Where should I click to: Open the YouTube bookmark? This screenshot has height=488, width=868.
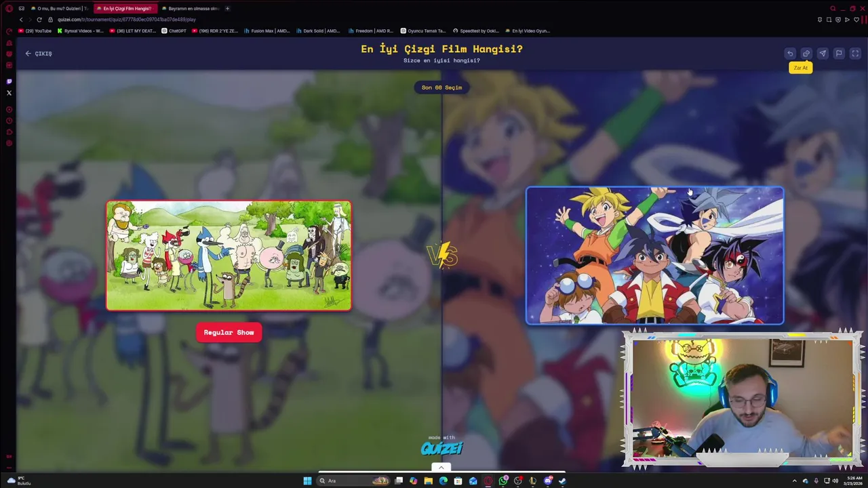35,30
